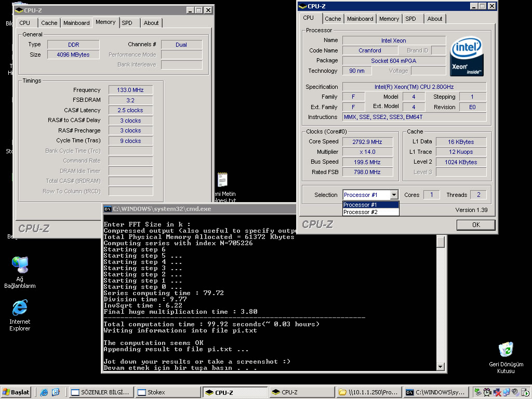Minimize the right CPU-Z window
Screen dimensions: 532x399
474,6
